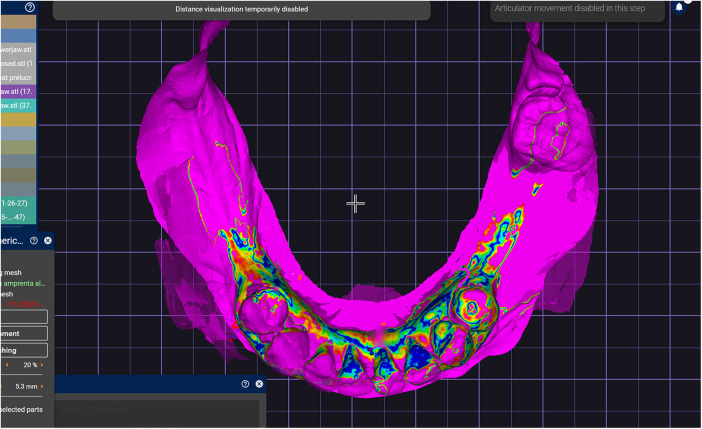
Task: Select the purple jaw.stl (17. layer
Action: (x=18, y=91)
